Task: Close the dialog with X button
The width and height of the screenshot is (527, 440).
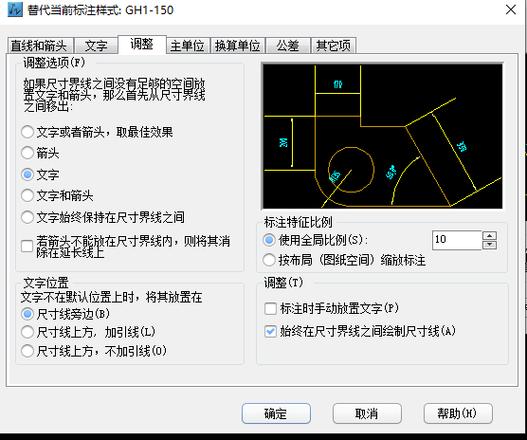Action: click(x=511, y=10)
